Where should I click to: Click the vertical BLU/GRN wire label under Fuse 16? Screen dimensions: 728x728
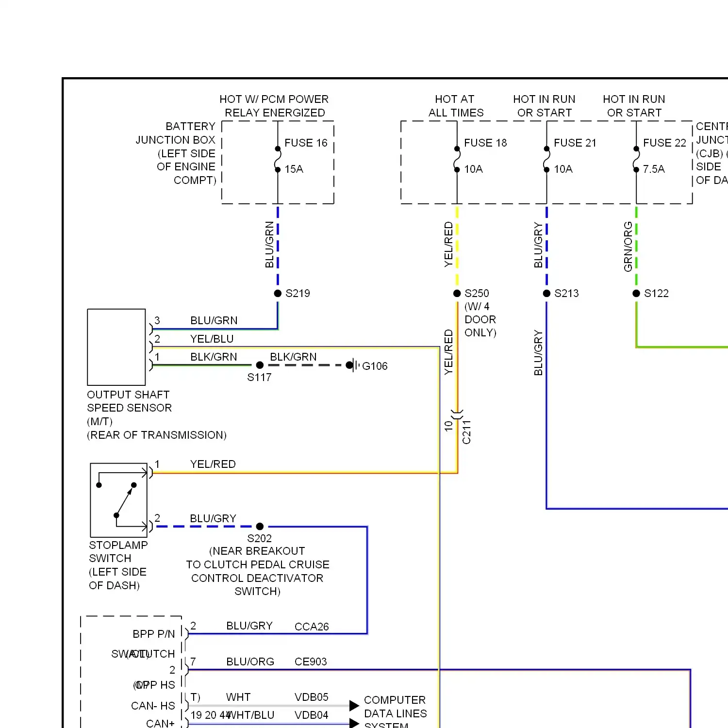coord(269,245)
